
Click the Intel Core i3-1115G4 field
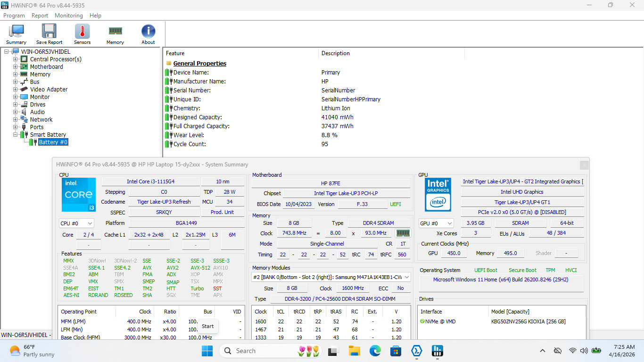click(x=150, y=181)
